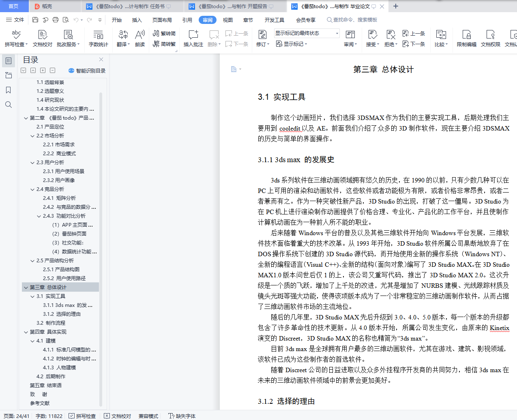Click 缺失字体 in status bar

[182, 416]
